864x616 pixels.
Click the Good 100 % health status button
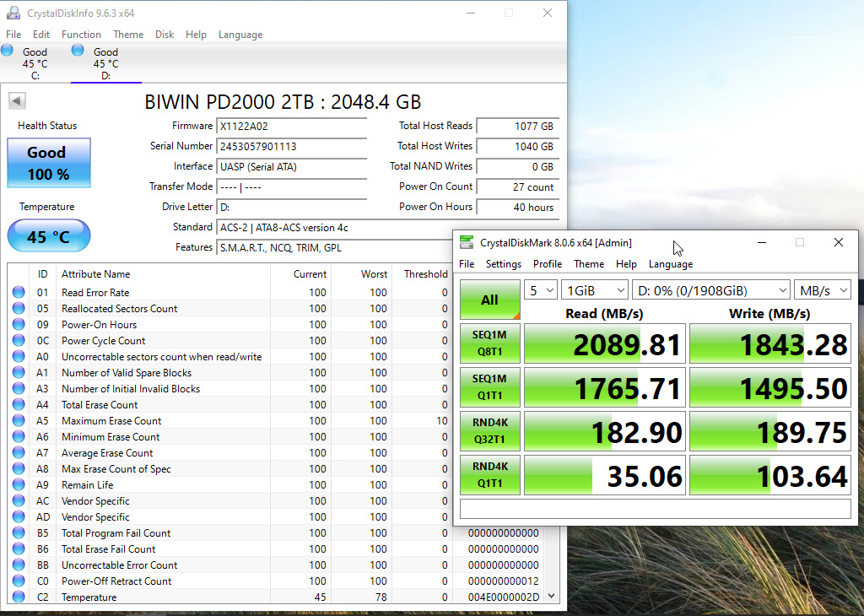48,163
